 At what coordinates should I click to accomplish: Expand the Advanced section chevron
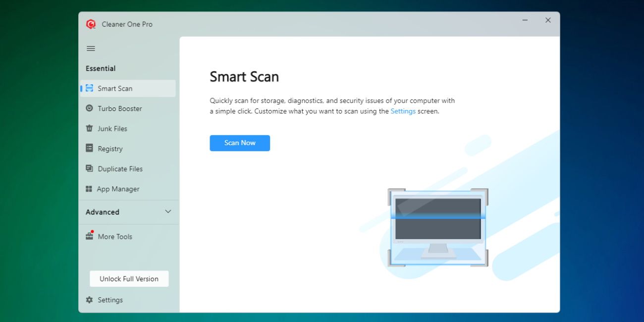pos(168,212)
